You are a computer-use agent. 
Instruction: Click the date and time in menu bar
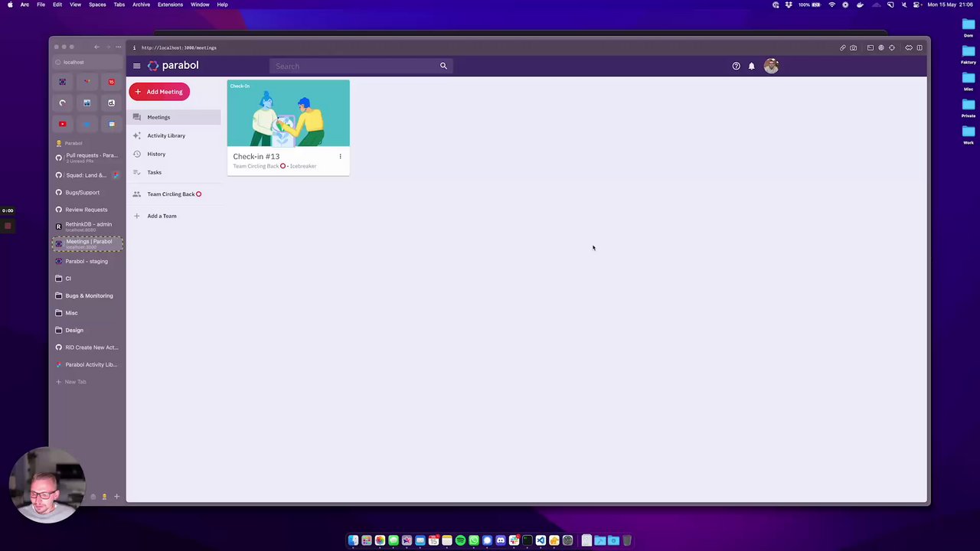pyautogui.click(x=952, y=5)
